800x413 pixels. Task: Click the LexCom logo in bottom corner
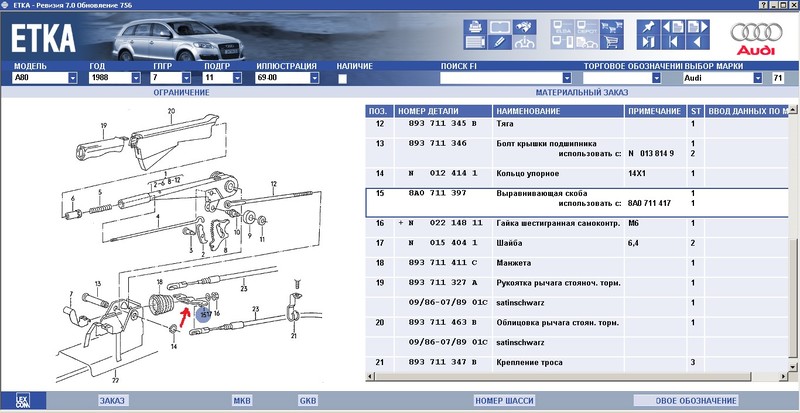pyautogui.click(x=22, y=400)
